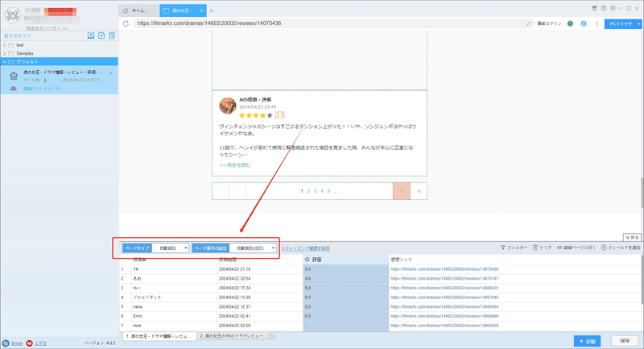The image size is (644, 349).
Task: Click the Skype icon in the status bar
Action: pyautogui.click(x=6, y=343)
